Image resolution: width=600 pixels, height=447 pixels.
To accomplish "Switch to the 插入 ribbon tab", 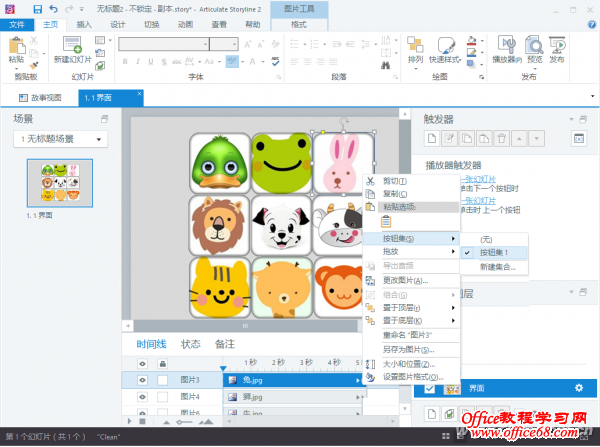I will click(x=84, y=25).
